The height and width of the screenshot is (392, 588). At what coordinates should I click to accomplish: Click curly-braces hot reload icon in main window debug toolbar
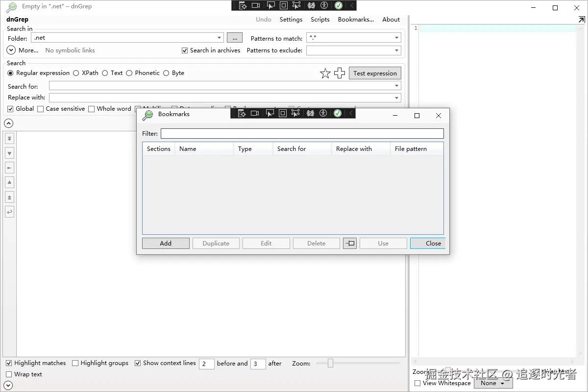pos(311,5)
